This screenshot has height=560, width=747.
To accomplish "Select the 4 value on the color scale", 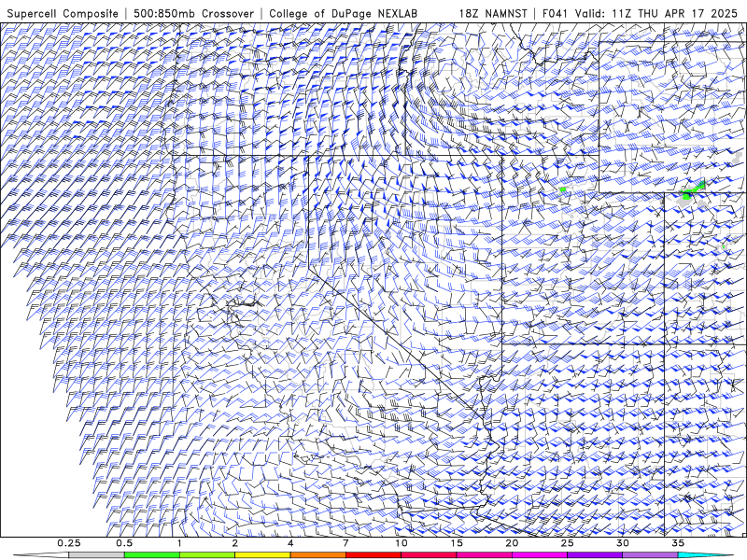I will coord(290,543).
